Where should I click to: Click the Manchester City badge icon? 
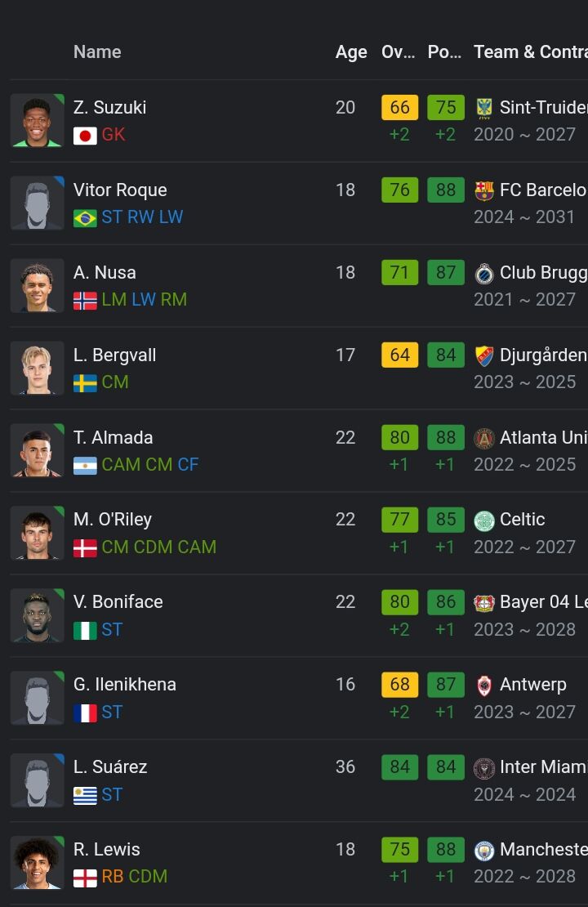coord(484,850)
